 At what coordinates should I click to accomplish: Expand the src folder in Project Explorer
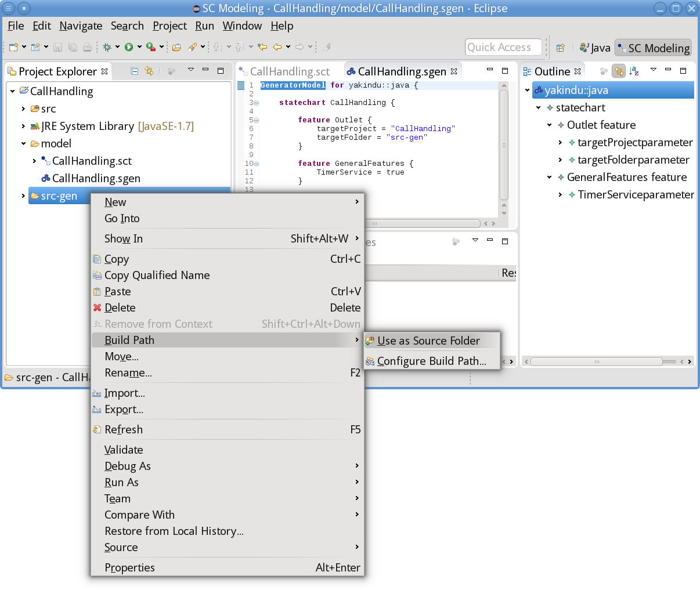click(23, 108)
